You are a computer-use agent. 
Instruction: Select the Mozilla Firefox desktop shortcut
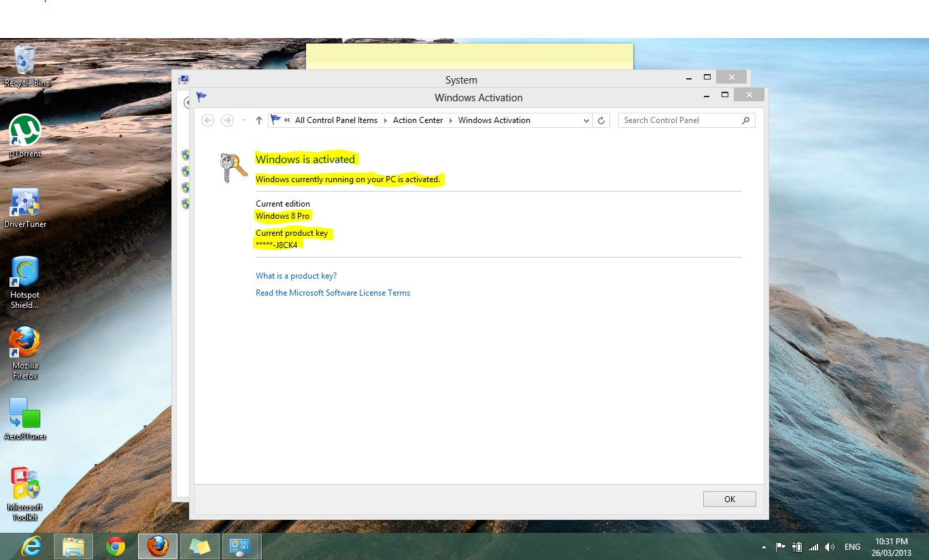tap(25, 353)
